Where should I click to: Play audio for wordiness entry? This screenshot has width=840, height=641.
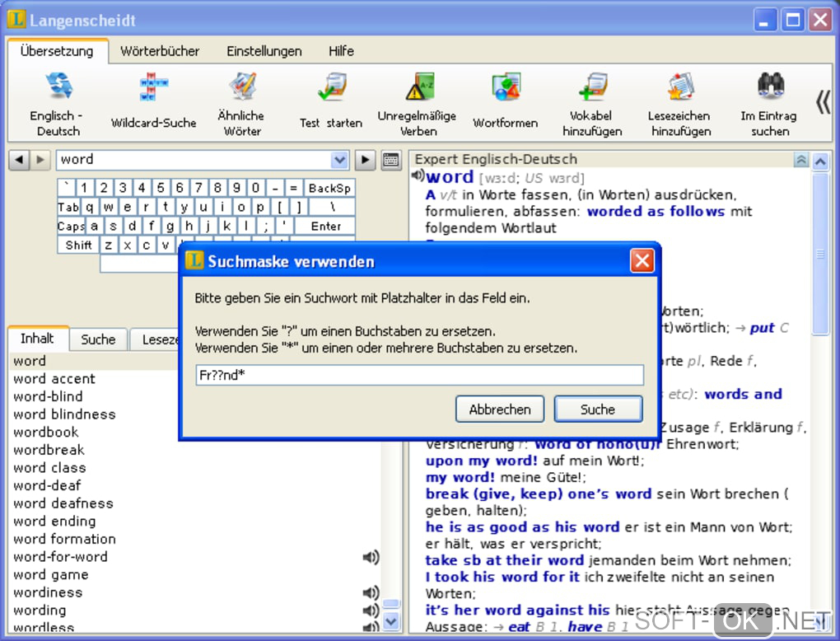point(371,592)
